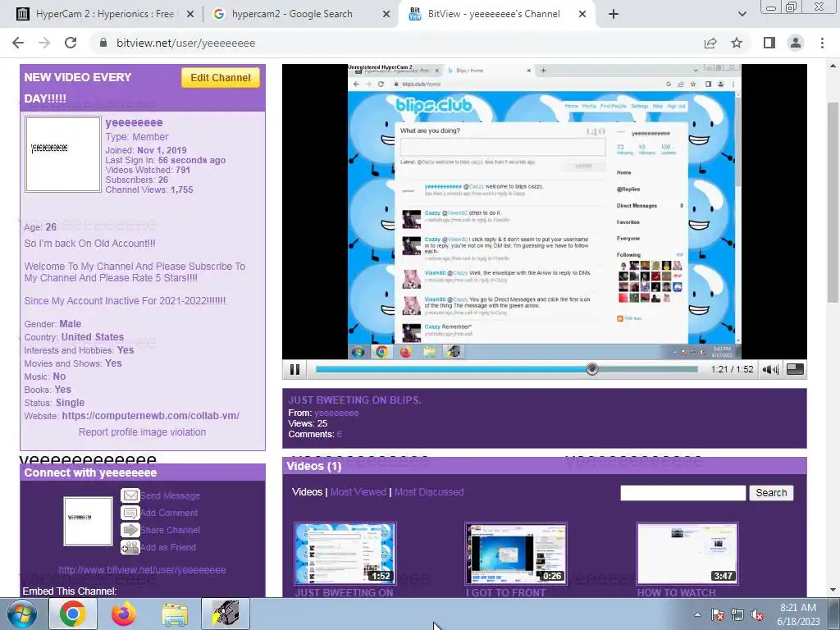Click the From yeeeeeeee uploader link

(x=336, y=413)
